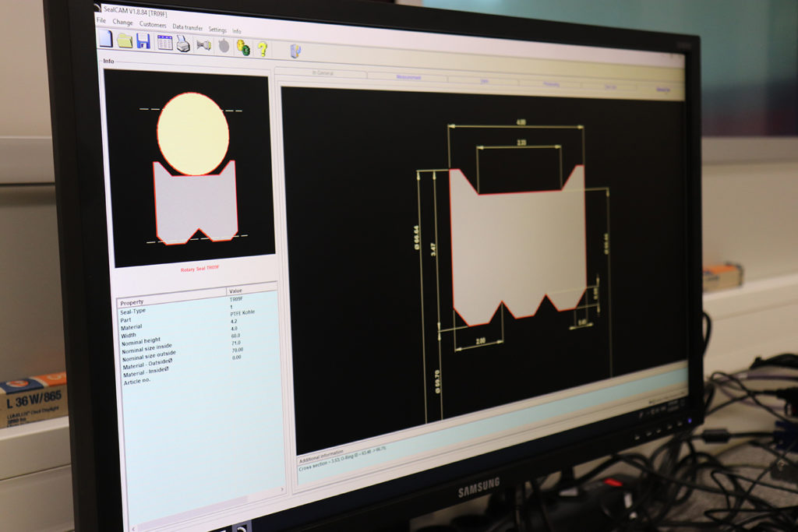Switch to the In General tab
Screen dimensions: 798x532
coord(323,73)
